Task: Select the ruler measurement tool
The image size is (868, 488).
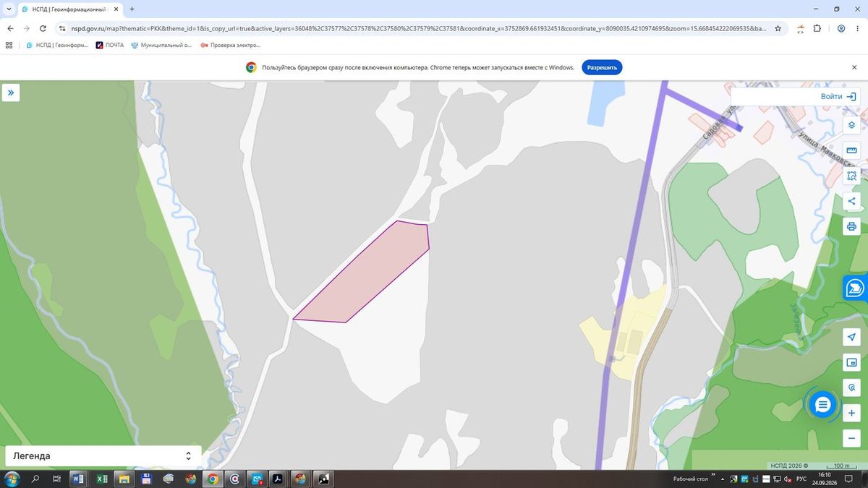Action: (851, 150)
